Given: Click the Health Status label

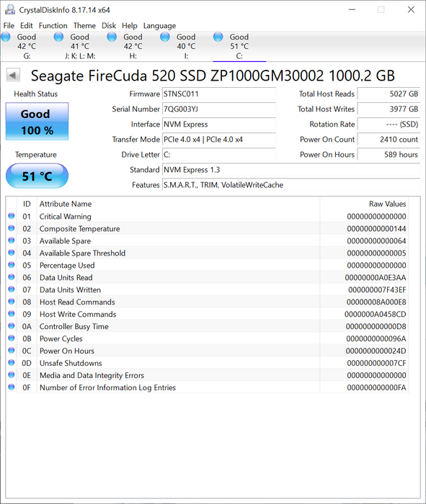Looking at the screenshot, I should [36, 94].
